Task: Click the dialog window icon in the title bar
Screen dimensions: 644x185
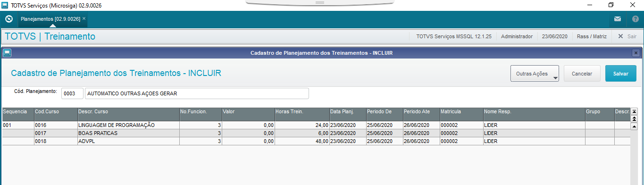Action: click(7, 53)
